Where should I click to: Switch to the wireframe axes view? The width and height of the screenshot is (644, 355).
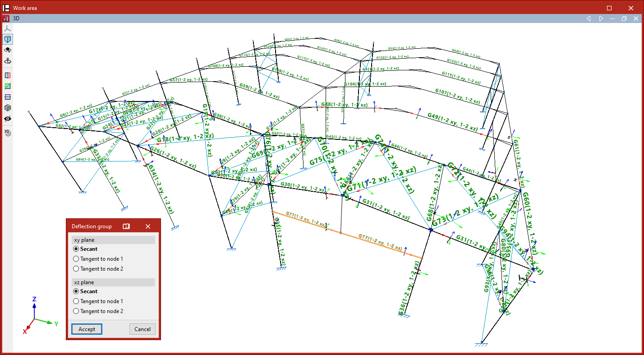(x=8, y=28)
